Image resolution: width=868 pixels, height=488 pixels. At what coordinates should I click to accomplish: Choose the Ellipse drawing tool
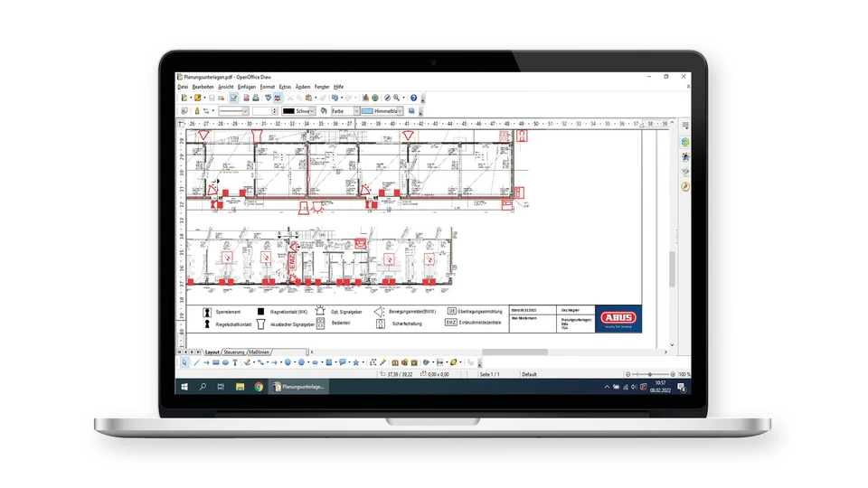point(225,362)
